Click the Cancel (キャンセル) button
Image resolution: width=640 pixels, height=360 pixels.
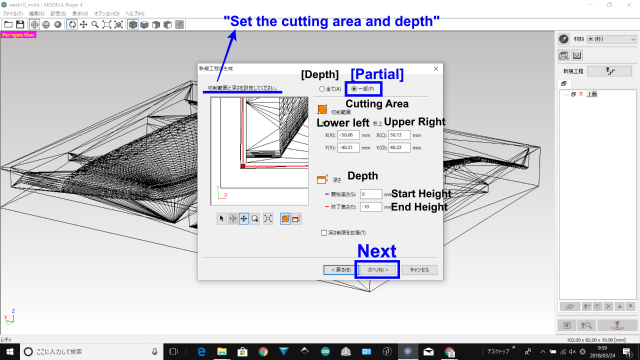pyautogui.click(x=419, y=270)
